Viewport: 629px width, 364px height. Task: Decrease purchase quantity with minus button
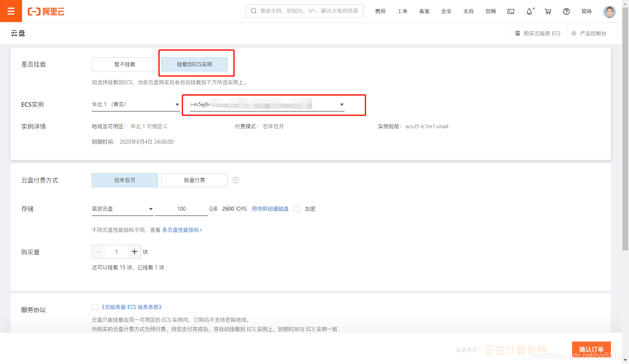click(x=99, y=252)
